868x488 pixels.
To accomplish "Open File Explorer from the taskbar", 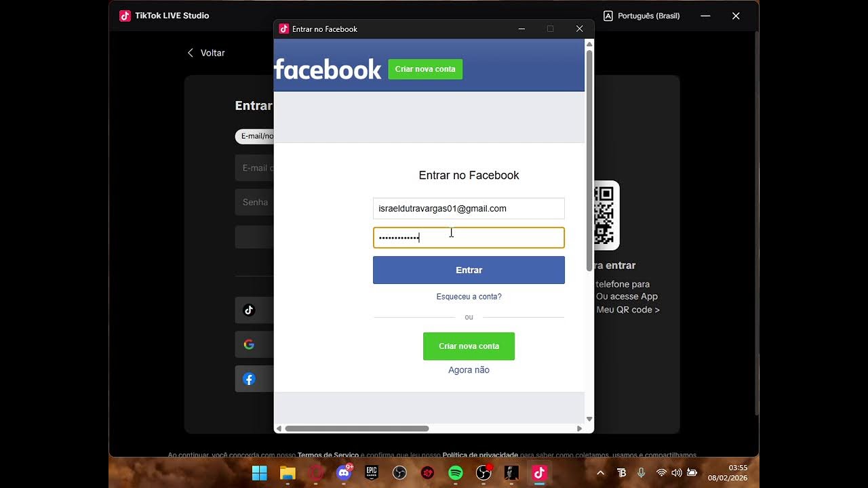I will coord(288,473).
